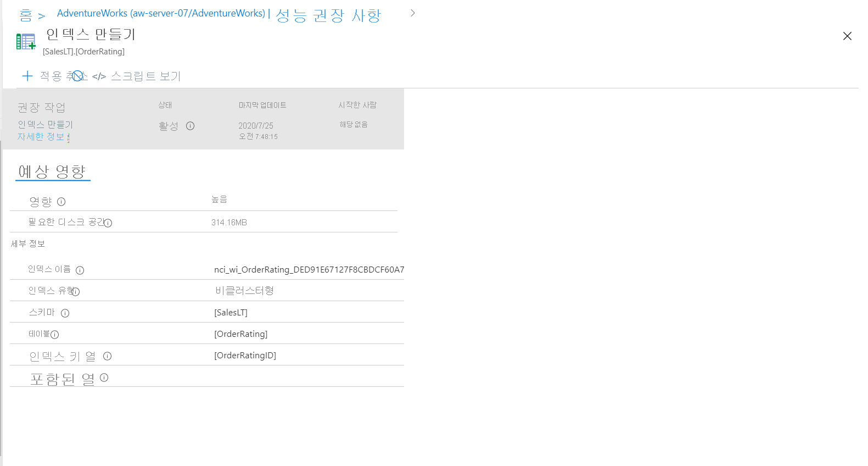Click index name nci_wi_OrderRating value
868x466 pixels.
[309, 269]
